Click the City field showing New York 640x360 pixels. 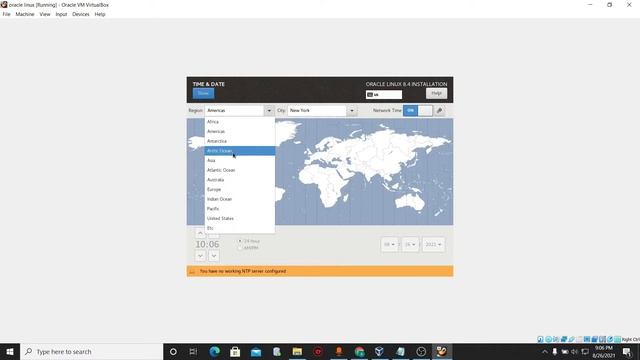317,111
